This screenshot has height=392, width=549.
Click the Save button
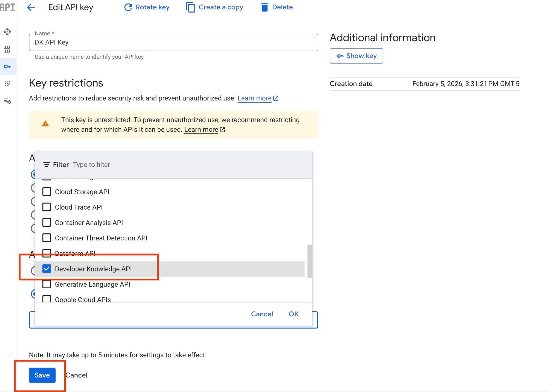point(42,375)
